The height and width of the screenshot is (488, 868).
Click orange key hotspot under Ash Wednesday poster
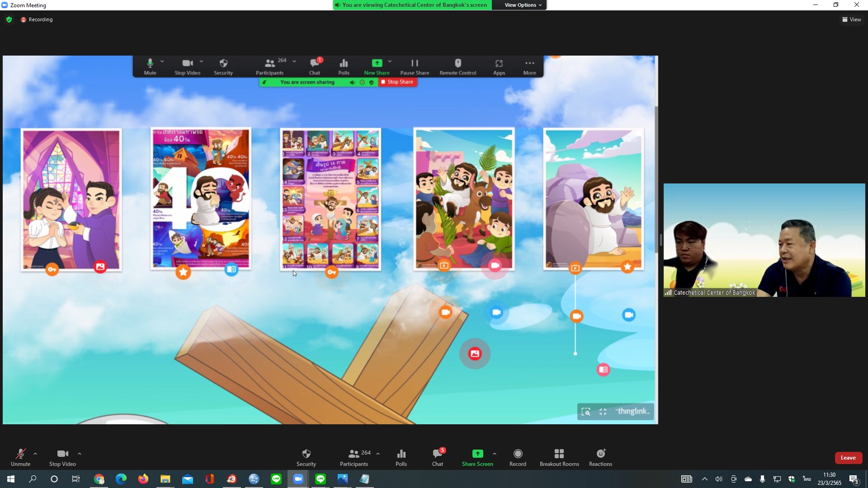pyautogui.click(x=52, y=270)
